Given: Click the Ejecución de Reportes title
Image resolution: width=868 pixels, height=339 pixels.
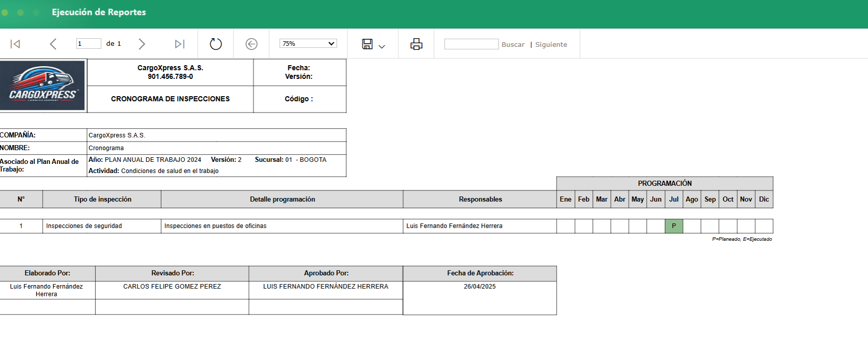Looking at the screenshot, I should [x=99, y=12].
